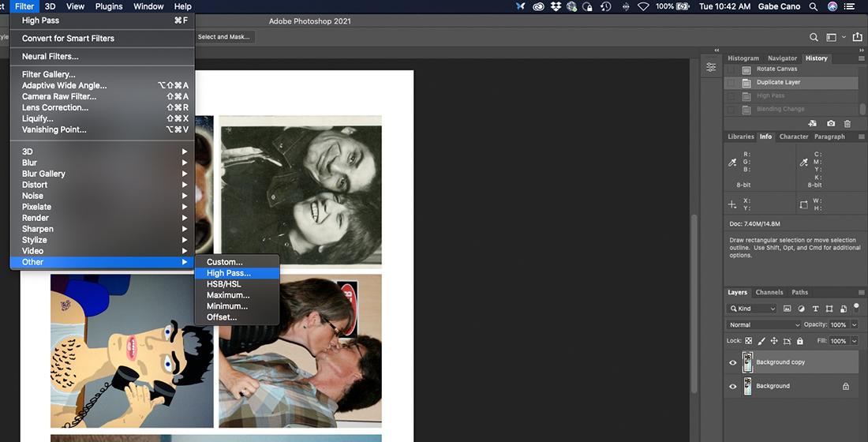Click the lock transparent pixels icon
Image resolution: width=868 pixels, height=442 pixels.
coord(749,341)
